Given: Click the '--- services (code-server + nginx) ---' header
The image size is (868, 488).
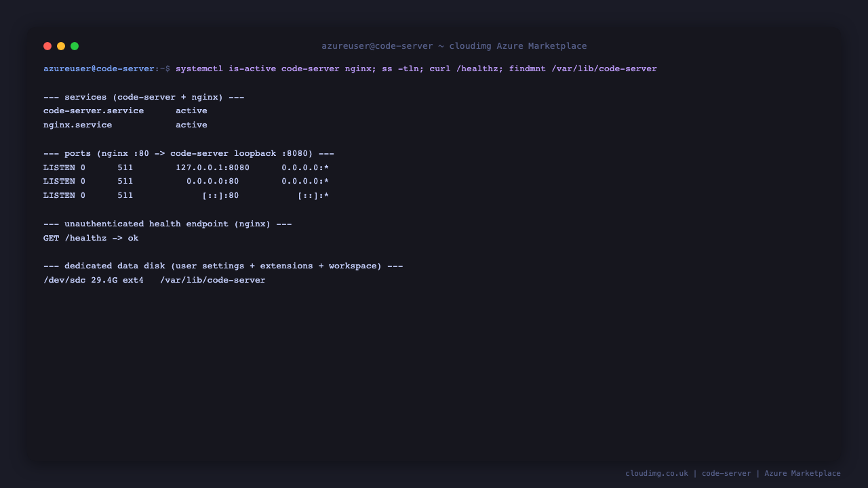Looking at the screenshot, I should 144,97.
